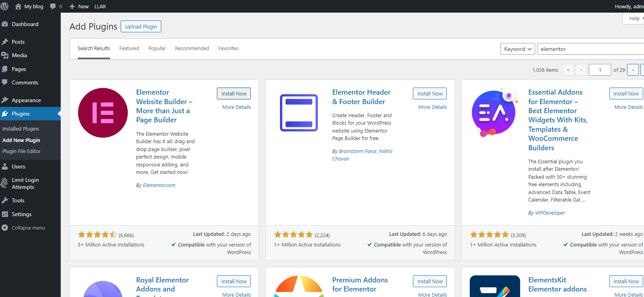Open Elementor Header & Footer Builder title
This screenshot has height=297, width=644.
click(x=361, y=97)
